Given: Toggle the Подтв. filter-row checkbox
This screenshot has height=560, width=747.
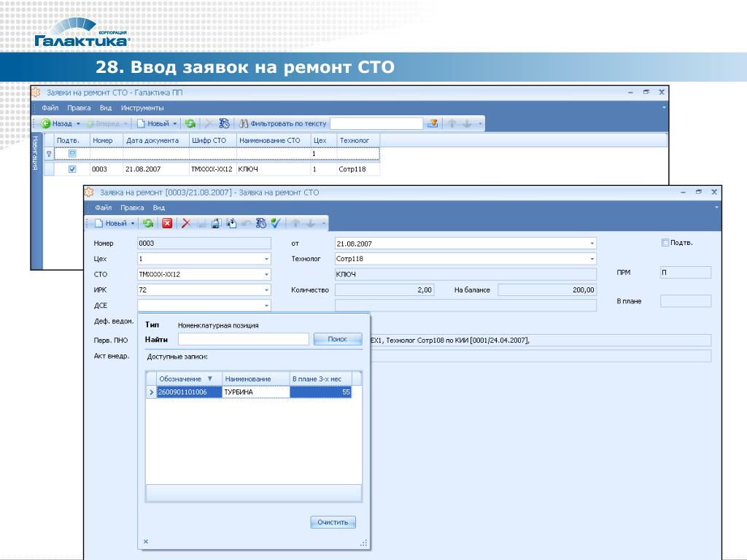Looking at the screenshot, I should 72,154.
